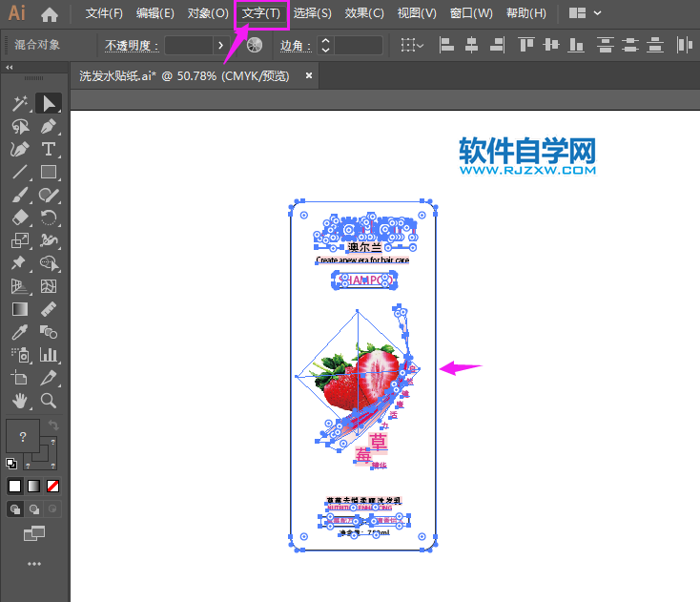Screen dimensions: 700x602
Task: Select the Zoom magnifier tool
Action: (49, 401)
